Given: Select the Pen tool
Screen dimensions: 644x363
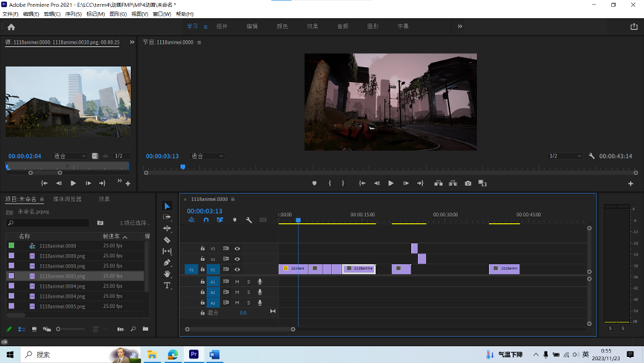Looking at the screenshot, I should [x=167, y=262].
